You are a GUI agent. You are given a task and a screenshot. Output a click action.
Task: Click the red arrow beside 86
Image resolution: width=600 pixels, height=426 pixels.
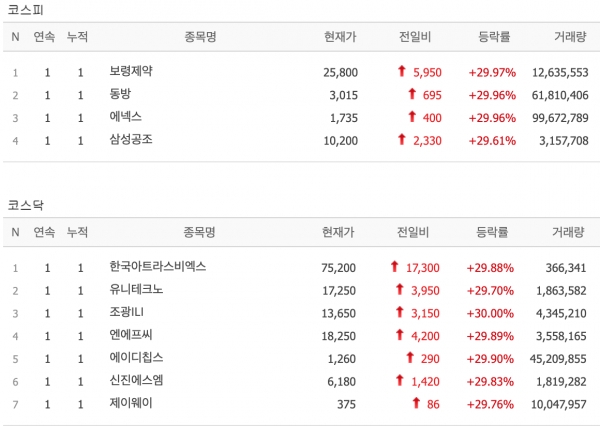tap(416, 403)
